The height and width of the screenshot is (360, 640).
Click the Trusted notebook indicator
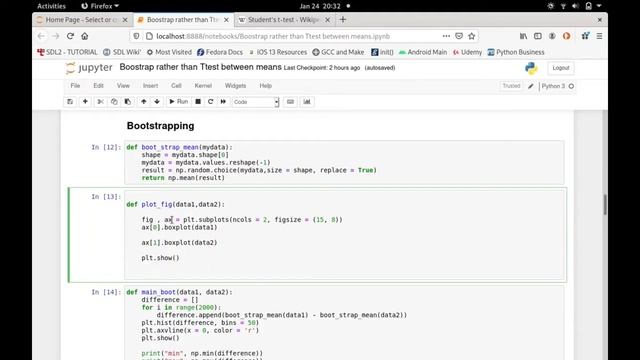pos(511,86)
